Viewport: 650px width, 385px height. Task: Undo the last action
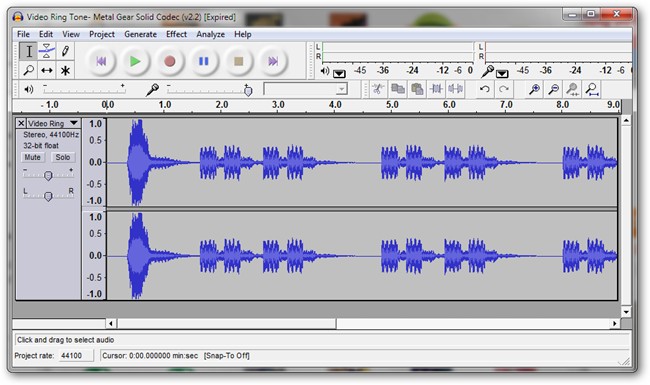(x=485, y=89)
